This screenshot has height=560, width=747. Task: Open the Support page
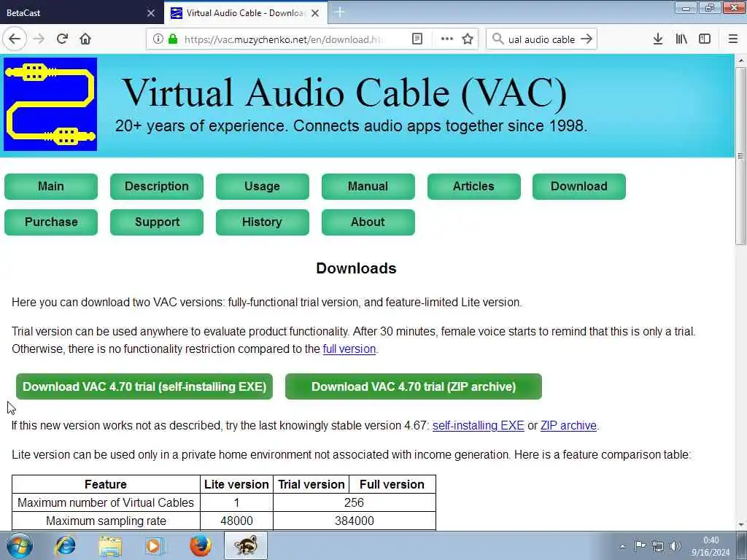[157, 222]
